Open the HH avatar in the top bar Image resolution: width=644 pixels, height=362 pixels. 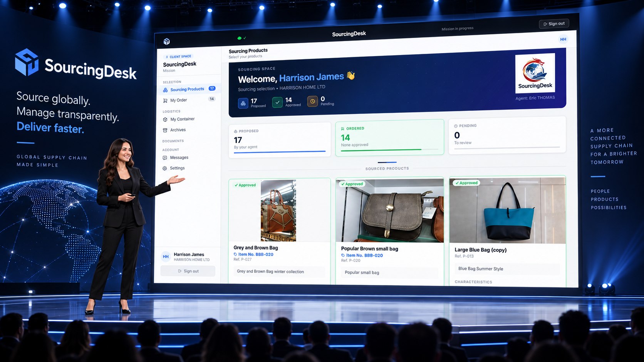pos(563,39)
